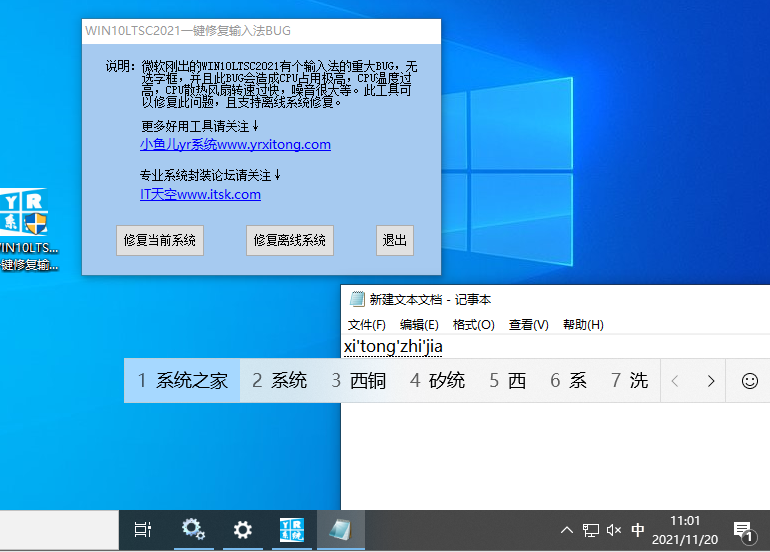Open the 格式(O) menu in Notepad

pos(473,325)
